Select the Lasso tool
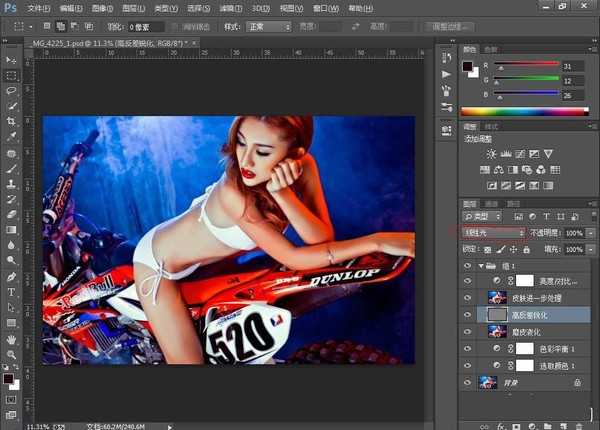The height and width of the screenshot is (430, 600). pyautogui.click(x=11, y=89)
